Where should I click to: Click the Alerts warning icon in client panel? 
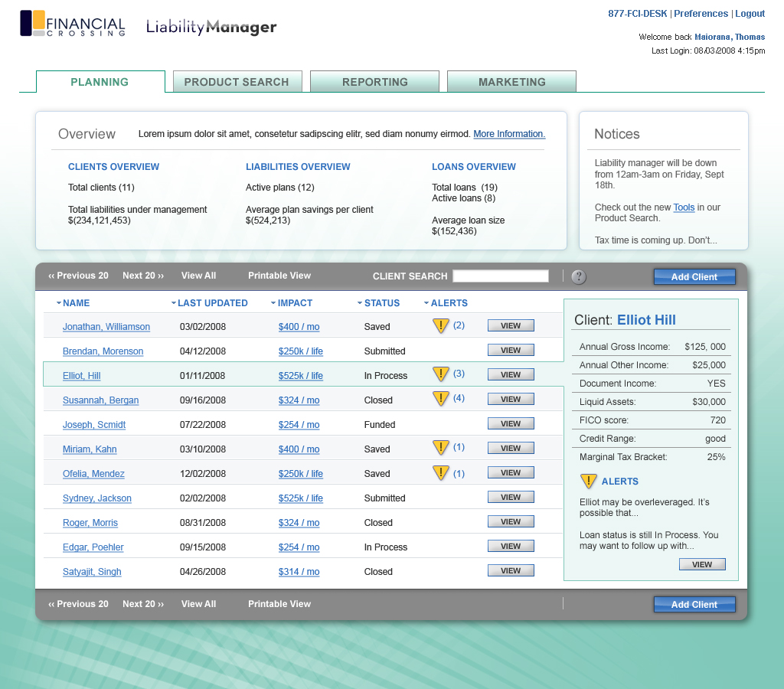click(588, 482)
